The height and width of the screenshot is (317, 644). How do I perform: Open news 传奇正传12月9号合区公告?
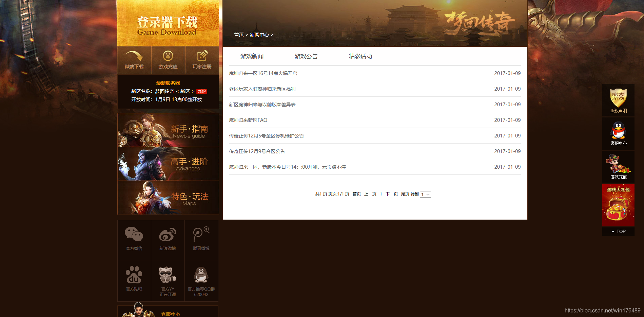click(x=257, y=151)
